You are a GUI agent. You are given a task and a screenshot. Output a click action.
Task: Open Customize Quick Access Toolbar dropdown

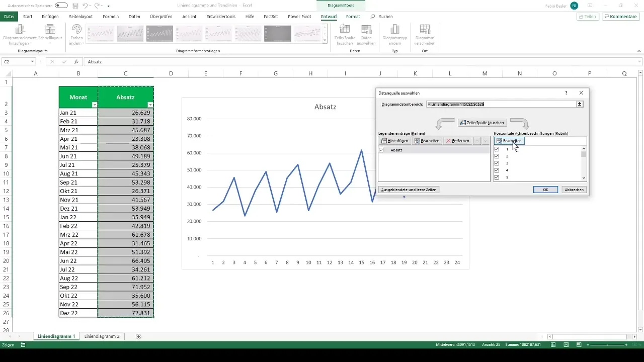108,6
